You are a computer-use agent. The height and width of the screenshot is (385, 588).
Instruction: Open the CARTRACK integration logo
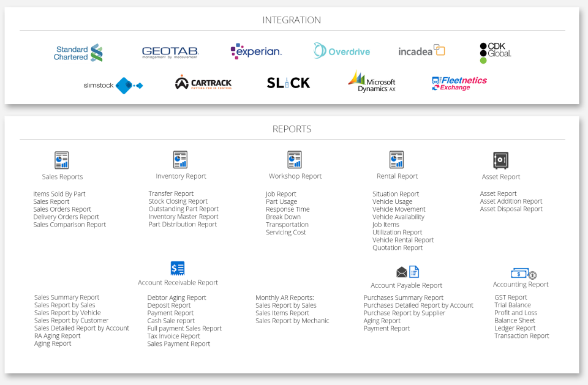coord(204,83)
